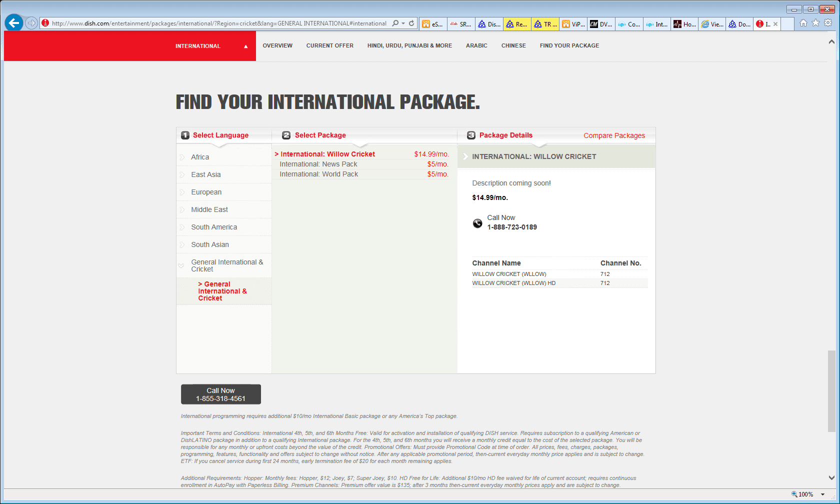Click the Package Details step heading
The image size is (840, 504).
tap(505, 135)
